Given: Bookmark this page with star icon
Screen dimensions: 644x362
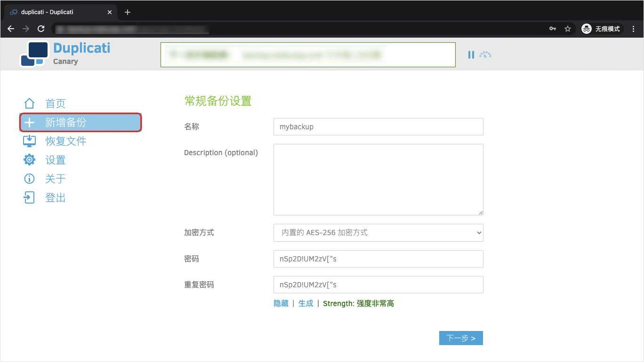Looking at the screenshot, I should (568, 29).
